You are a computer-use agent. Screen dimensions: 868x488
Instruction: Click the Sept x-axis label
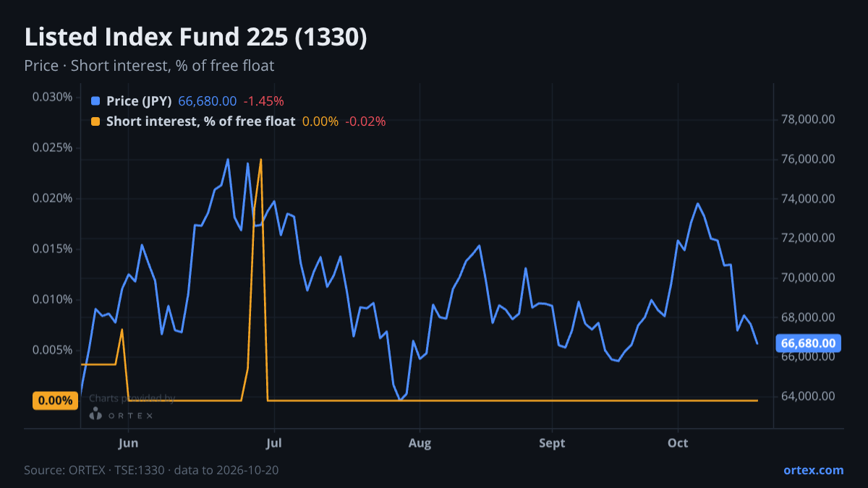tap(552, 443)
